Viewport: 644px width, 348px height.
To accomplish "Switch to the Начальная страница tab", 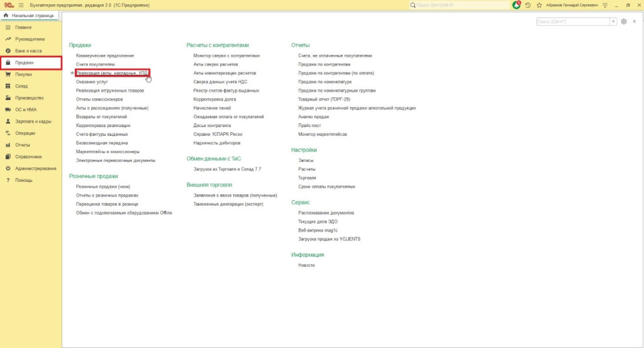I will [x=30, y=15].
